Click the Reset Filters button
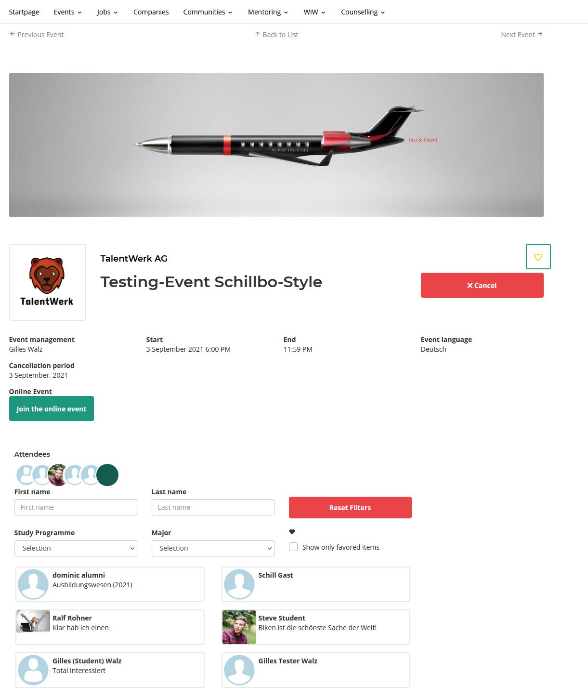588x700 pixels. click(x=350, y=508)
